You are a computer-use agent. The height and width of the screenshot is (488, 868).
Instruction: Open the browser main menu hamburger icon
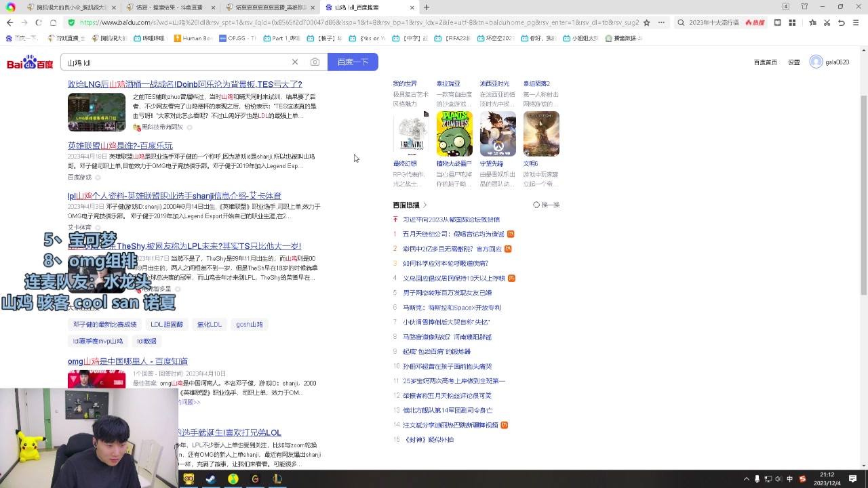856,22
